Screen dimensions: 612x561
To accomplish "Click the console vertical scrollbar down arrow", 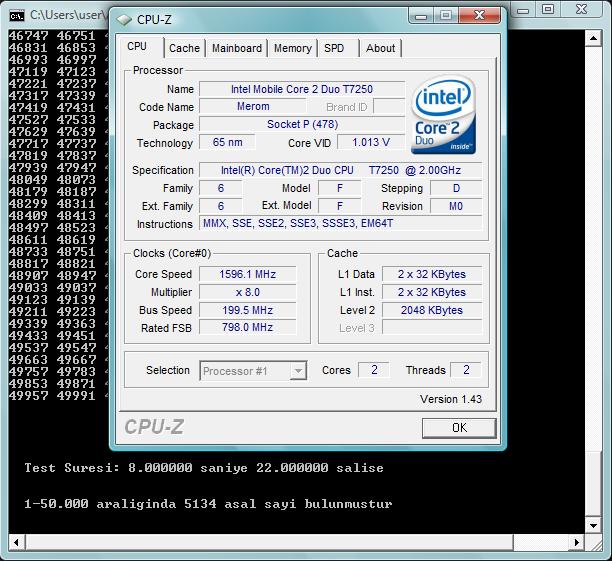I will [593, 526].
